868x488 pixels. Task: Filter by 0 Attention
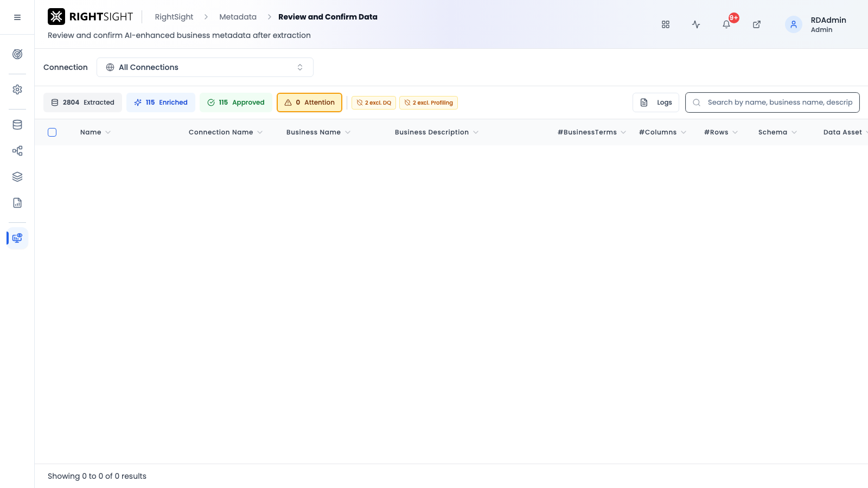pos(309,102)
